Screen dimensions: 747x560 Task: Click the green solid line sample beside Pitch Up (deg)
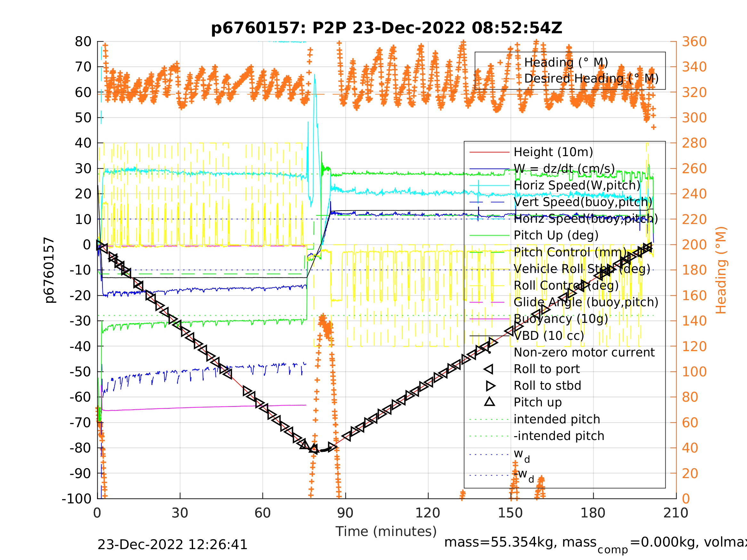click(x=489, y=236)
